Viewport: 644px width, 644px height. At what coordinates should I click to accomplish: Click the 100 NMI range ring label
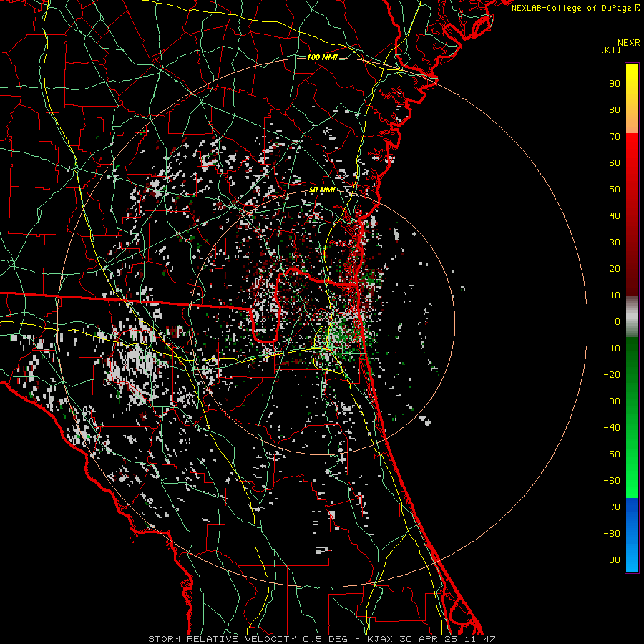click(x=322, y=57)
